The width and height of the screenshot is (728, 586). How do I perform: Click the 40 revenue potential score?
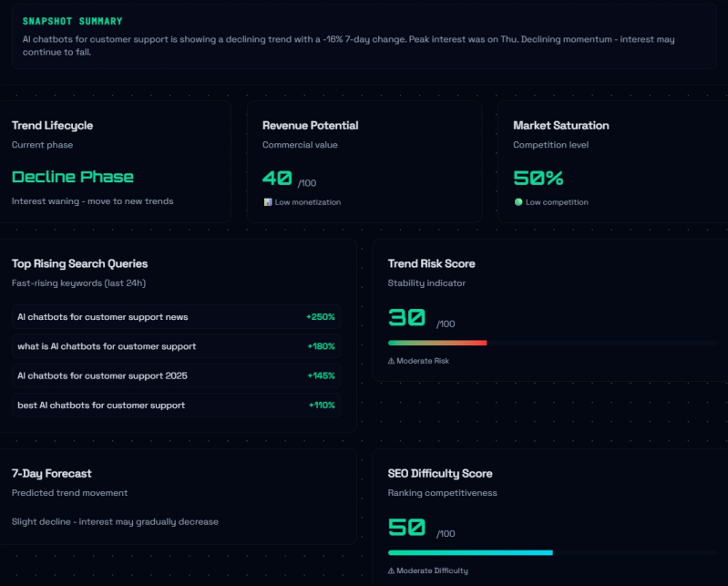tap(277, 178)
